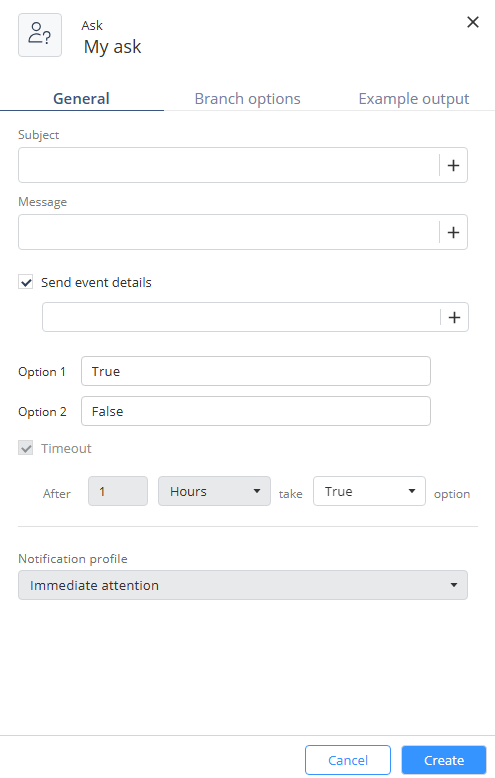Viewport: 495px width, 778px height.
Task: Click the Cancel button
Action: [348, 760]
